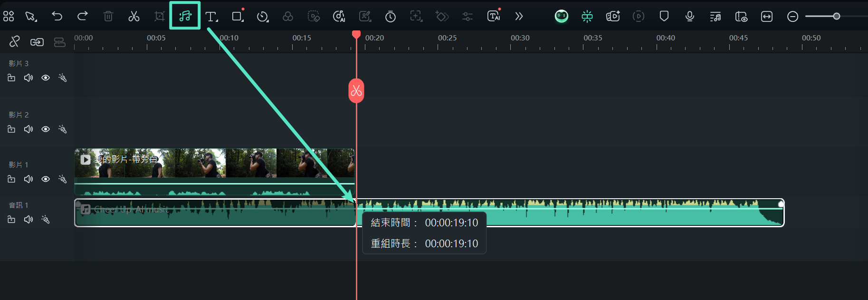Mute the 影片 3 track
The image size is (868, 300).
29,77
